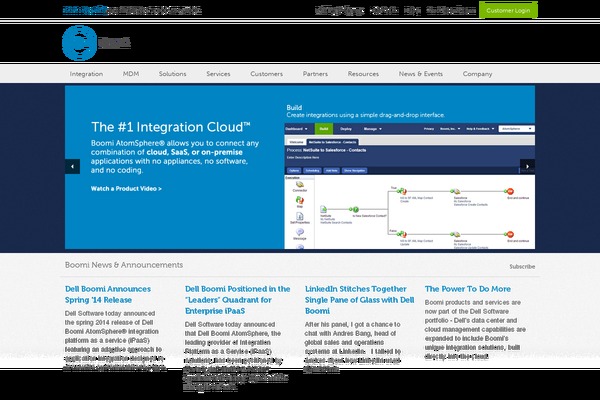The width and height of the screenshot is (600, 400).
Task: Open Manage dropdown in Build screenshot
Action: (x=372, y=129)
